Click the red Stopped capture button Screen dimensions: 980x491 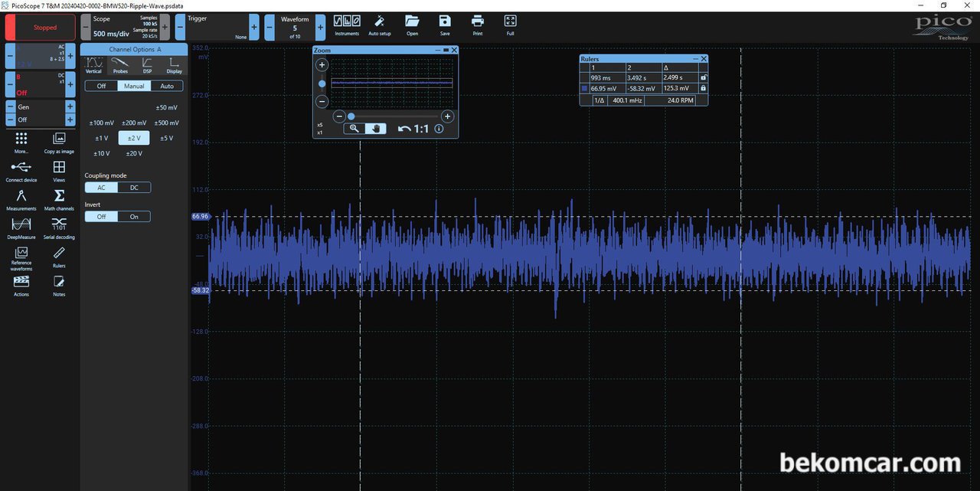coord(41,28)
